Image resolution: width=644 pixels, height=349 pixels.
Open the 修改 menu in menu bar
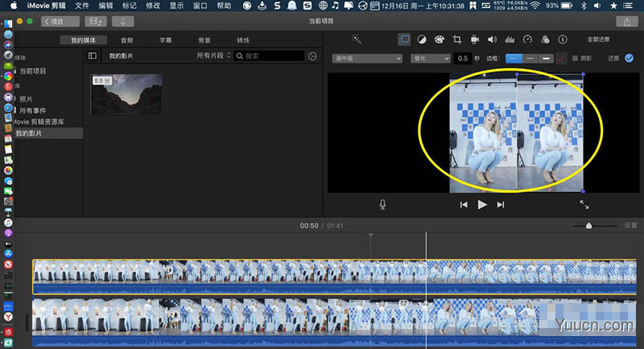point(153,6)
